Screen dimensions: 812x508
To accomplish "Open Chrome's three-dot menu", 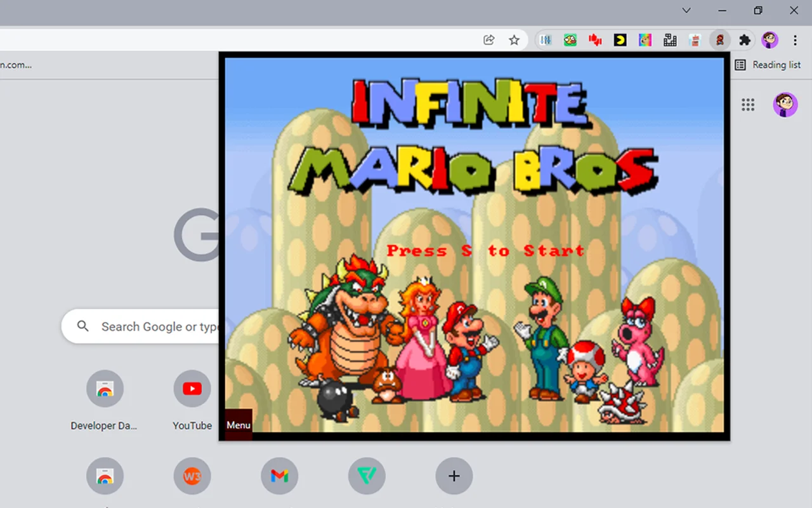I will [795, 40].
